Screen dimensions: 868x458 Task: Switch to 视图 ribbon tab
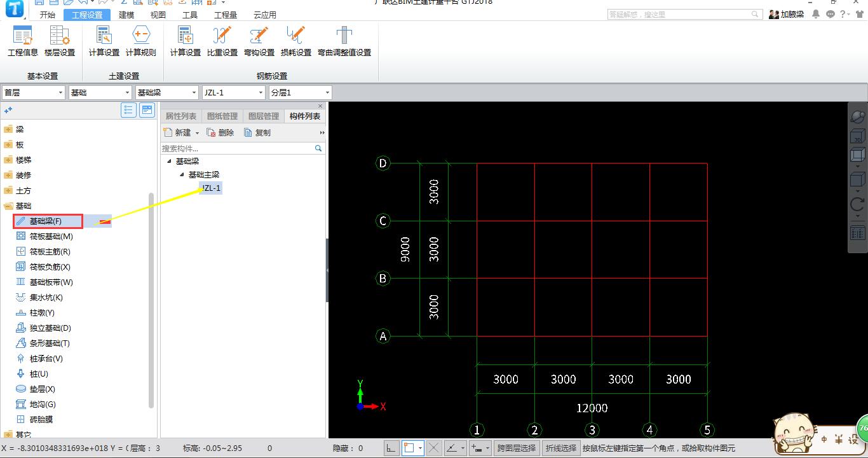(x=158, y=15)
